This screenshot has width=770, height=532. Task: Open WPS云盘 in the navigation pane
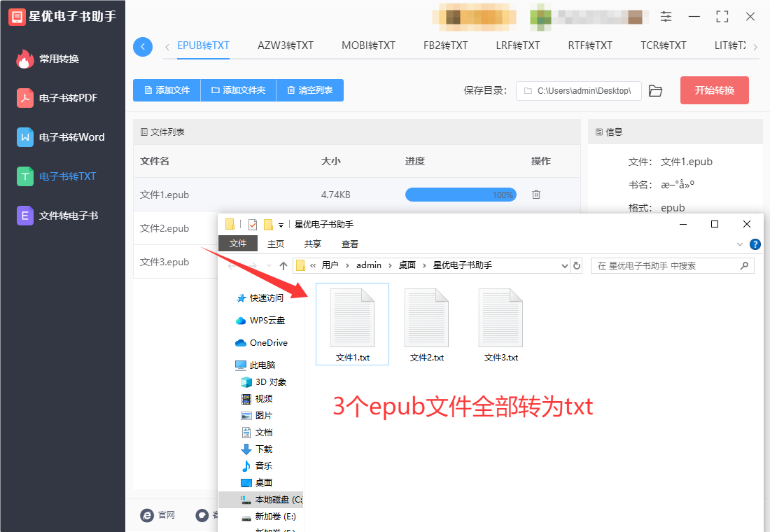coord(260,321)
